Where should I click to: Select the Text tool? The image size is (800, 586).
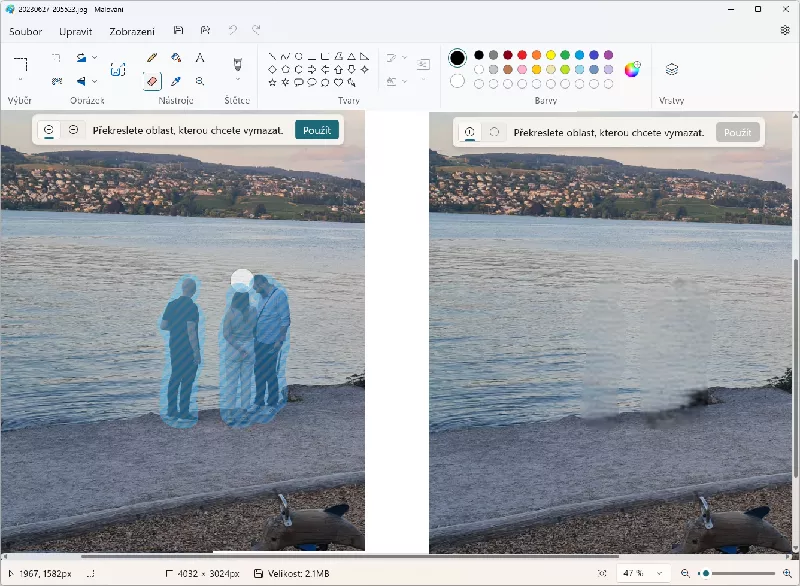pos(200,58)
